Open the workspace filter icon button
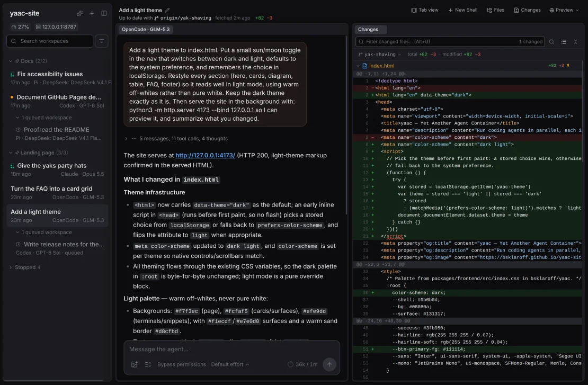The image size is (588, 385). (x=102, y=41)
